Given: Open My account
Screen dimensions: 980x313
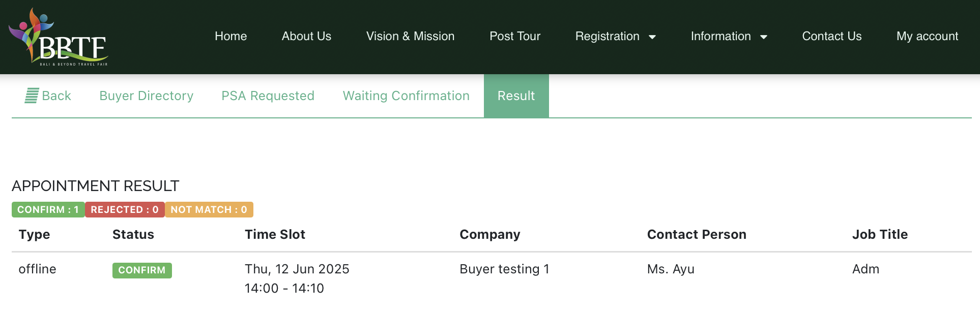Looking at the screenshot, I should click(927, 37).
